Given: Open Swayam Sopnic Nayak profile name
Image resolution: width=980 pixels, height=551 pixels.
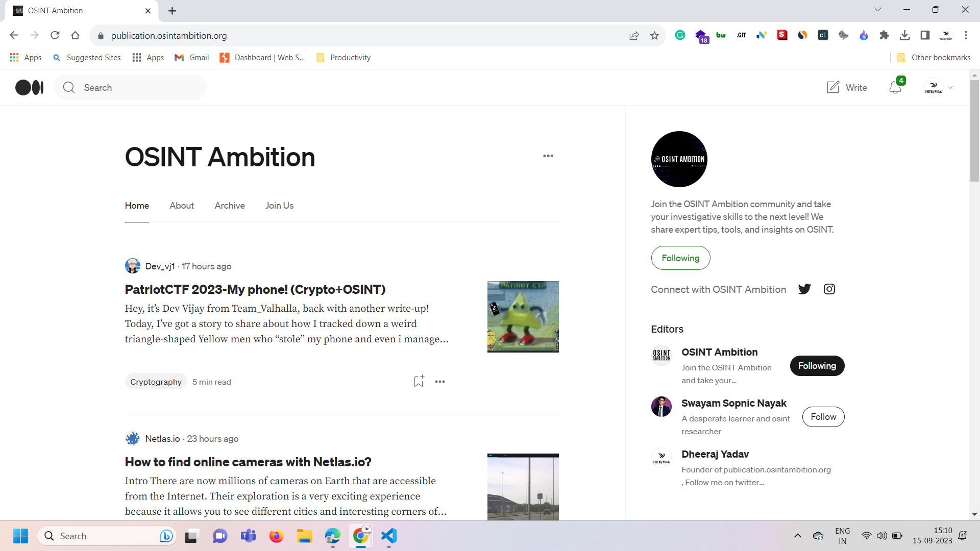Looking at the screenshot, I should (x=734, y=403).
